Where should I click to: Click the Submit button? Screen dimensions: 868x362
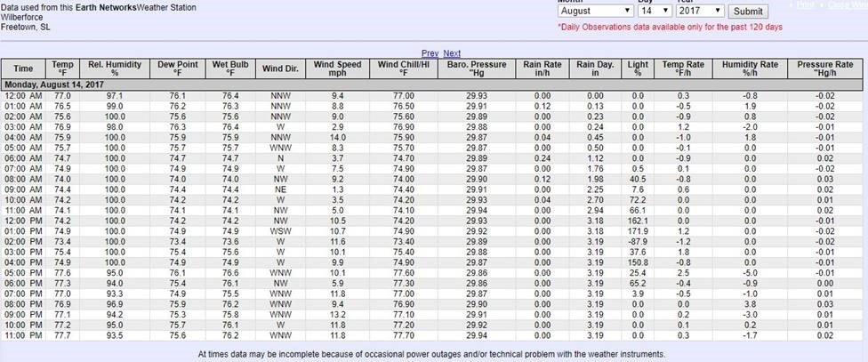click(x=748, y=11)
